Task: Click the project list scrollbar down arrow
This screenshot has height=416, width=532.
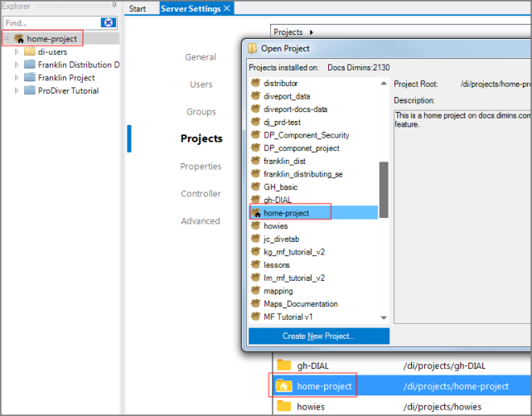Action: [384, 317]
